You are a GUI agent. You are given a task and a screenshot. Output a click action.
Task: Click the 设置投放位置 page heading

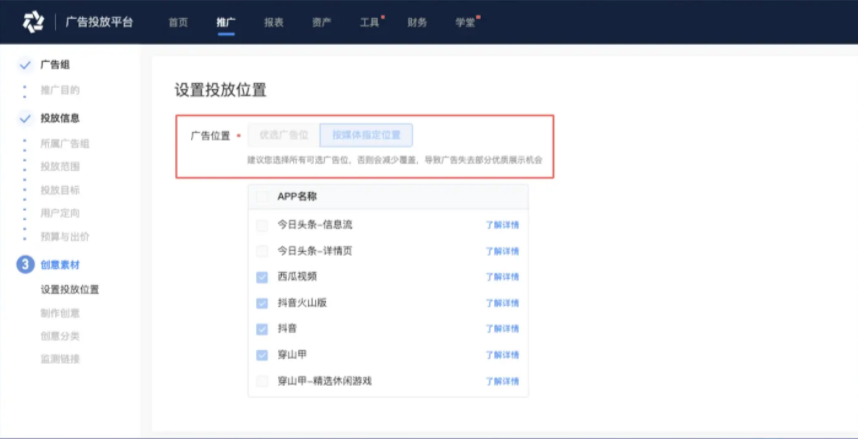point(221,90)
